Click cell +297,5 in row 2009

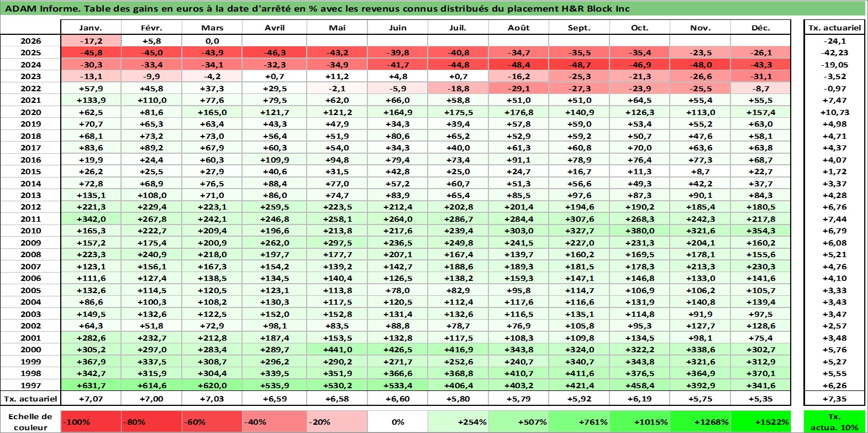point(337,243)
